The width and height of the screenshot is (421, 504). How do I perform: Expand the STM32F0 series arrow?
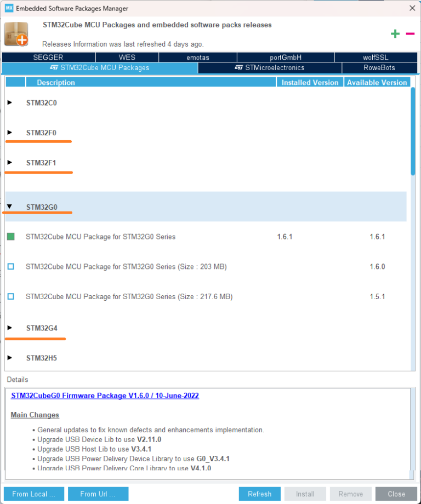10,133
